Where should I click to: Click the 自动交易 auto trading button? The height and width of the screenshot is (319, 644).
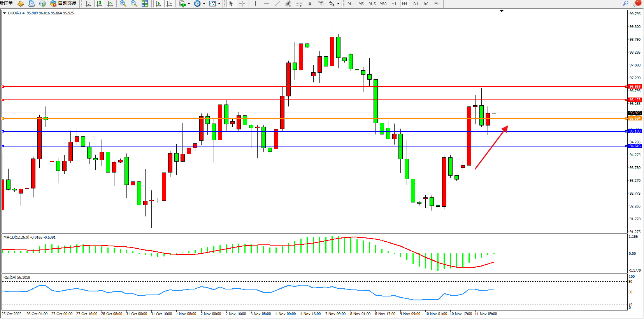pyautogui.click(x=63, y=3)
